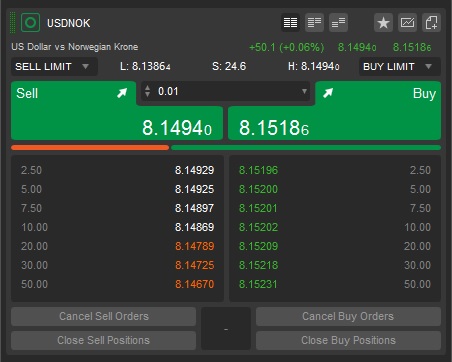Grab the dotted drag handle beside USDNOK

coord(12,23)
